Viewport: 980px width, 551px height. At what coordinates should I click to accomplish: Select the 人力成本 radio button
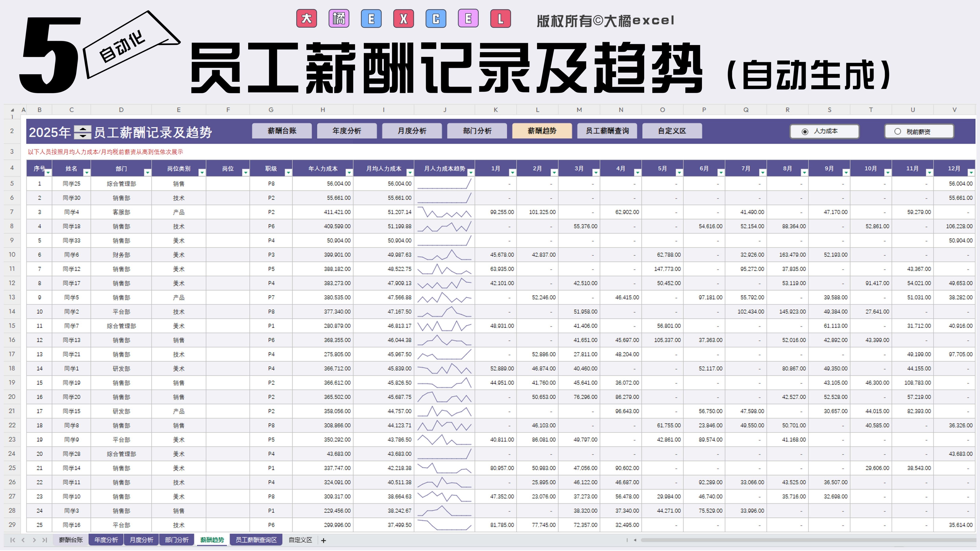[805, 132]
